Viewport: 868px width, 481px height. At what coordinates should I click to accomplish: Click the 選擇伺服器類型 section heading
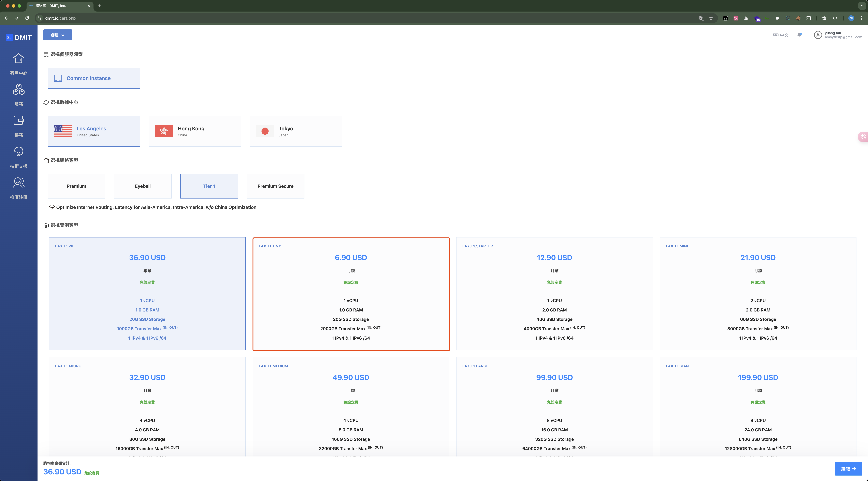coord(66,54)
